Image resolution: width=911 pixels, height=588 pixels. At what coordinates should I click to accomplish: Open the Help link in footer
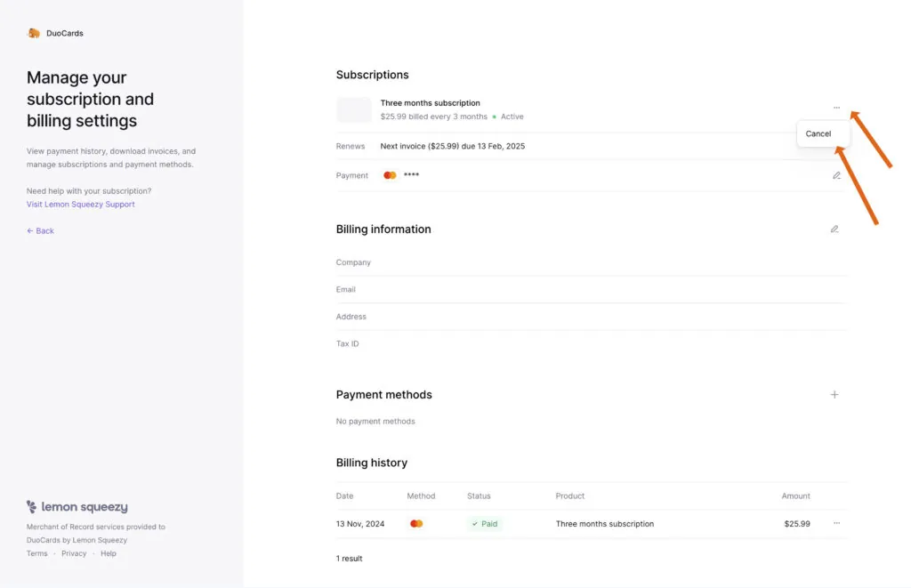[x=109, y=553]
